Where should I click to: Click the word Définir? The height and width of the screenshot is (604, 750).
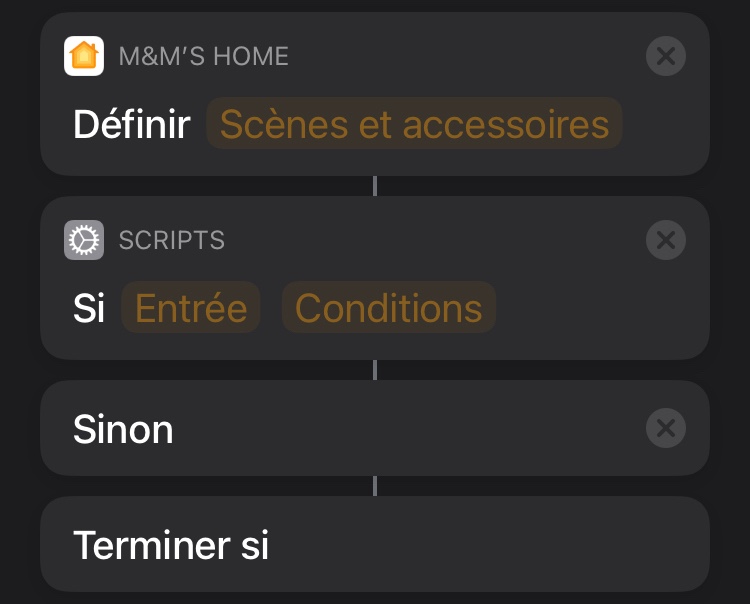tap(132, 125)
